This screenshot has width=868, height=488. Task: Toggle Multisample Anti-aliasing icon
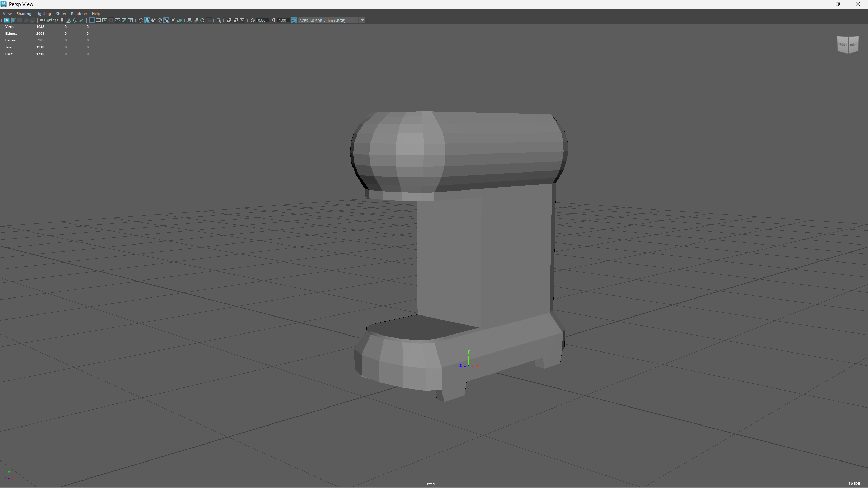[x=202, y=20]
